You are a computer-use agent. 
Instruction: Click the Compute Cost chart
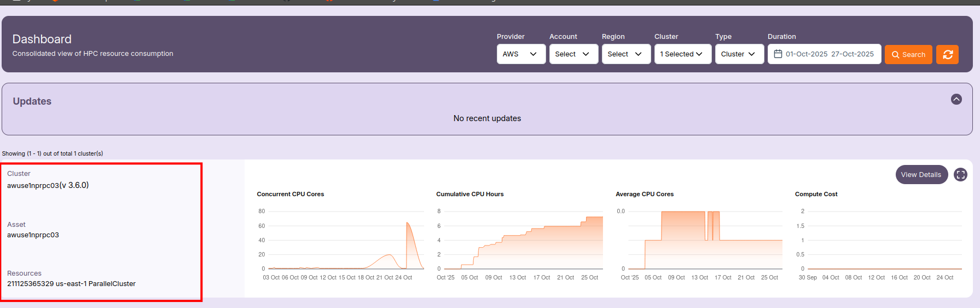pyautogui.click(x=878, y=237)
